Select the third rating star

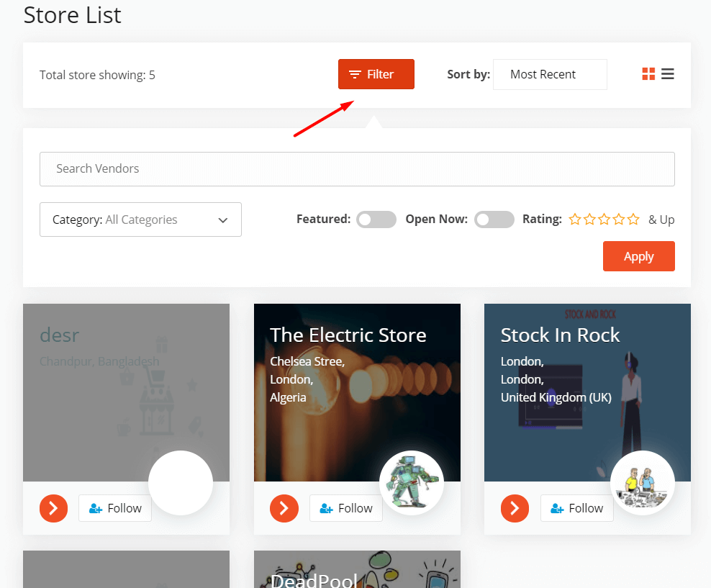(x=604, y=220)
